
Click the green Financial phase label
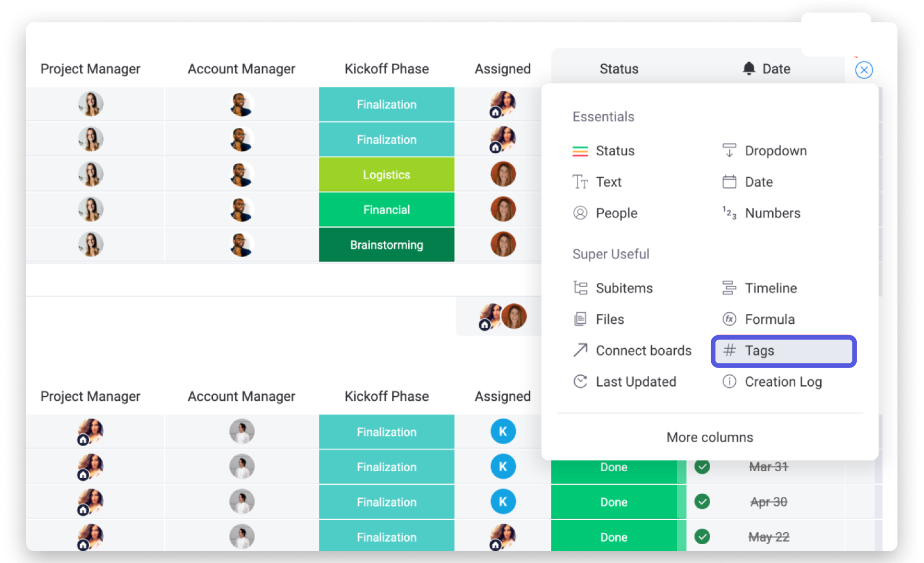[386, 210]
